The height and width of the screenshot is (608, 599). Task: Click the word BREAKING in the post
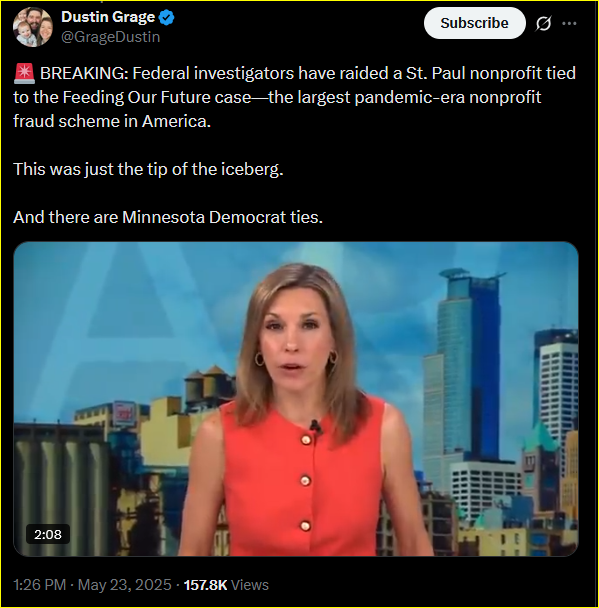coord(84,73)
